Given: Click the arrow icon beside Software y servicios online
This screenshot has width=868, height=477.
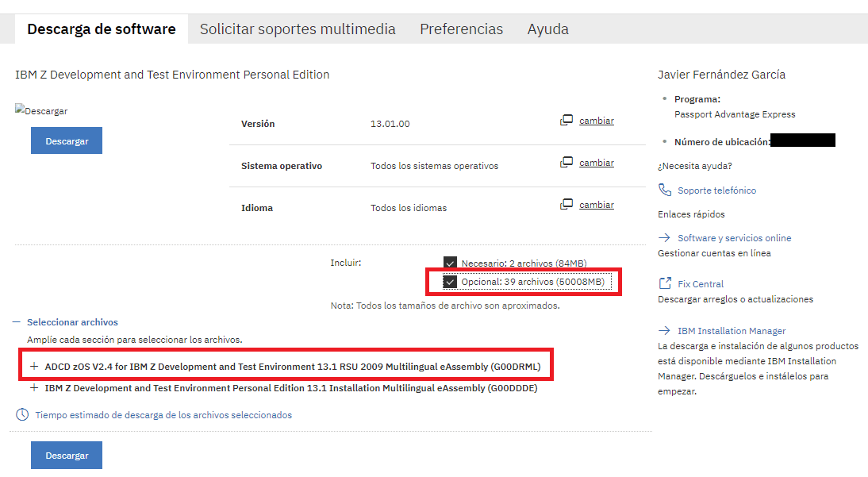Looking at the screenshot, I should tap(665, 238).
